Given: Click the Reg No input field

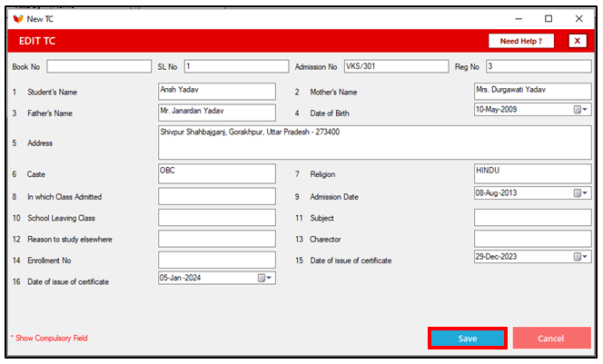Looking at the screenshot, I should (539, 66).
